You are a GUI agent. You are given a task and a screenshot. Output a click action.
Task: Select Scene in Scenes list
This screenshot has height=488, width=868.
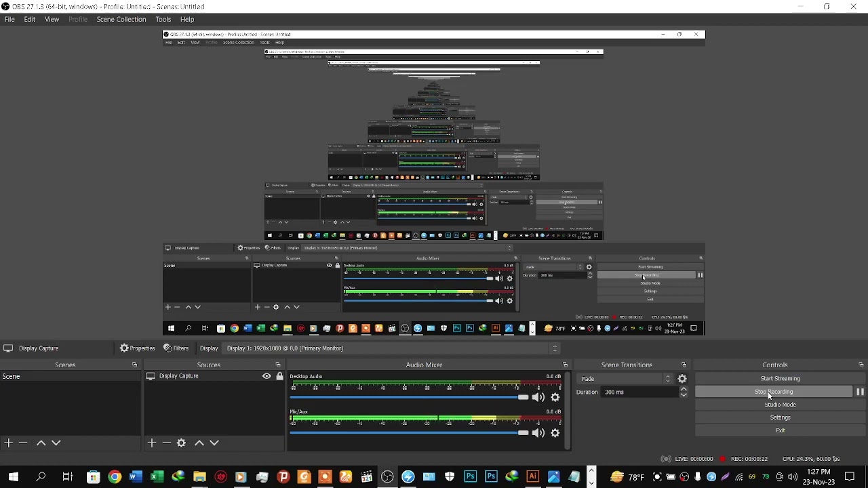pos(71,376)
